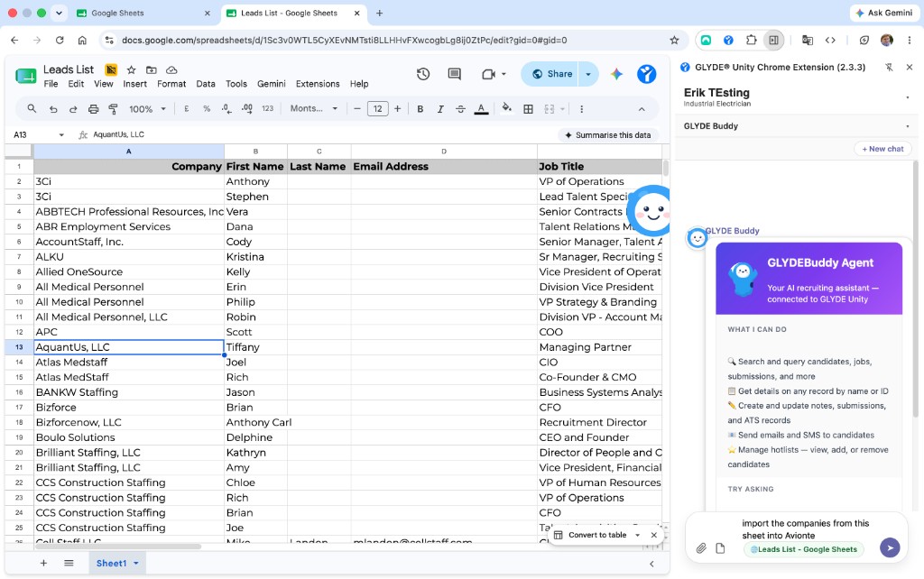Star the Leads List document
The height and width of the screenshot is (579, 924).
point(132,69)
